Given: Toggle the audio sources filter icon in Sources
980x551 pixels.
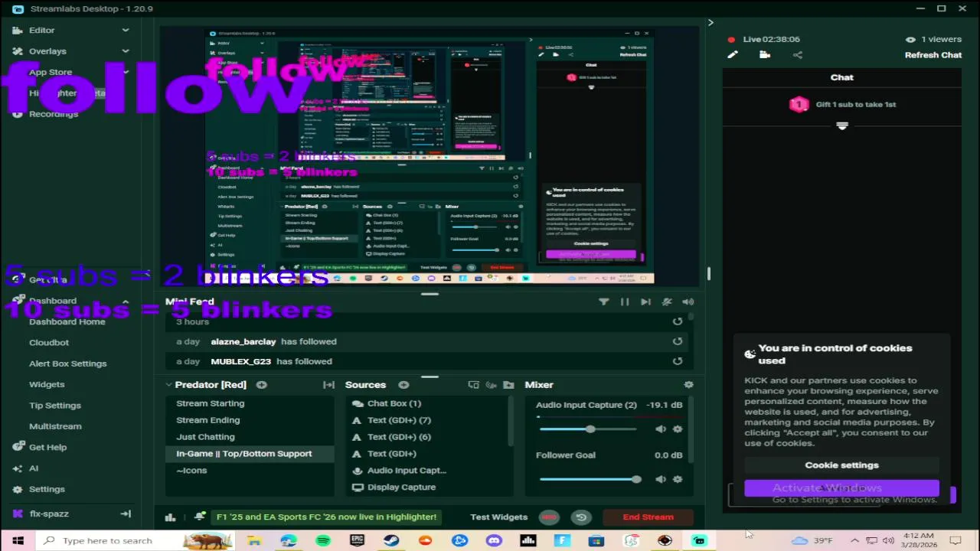Looking at the screenshot, I should pos(490,385).
